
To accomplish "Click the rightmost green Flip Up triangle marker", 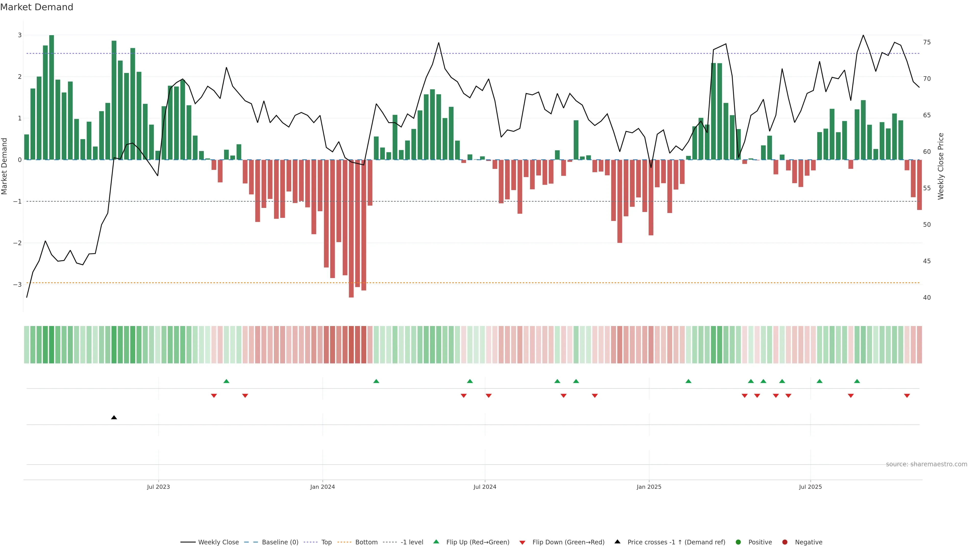I will pyautogui.click(x=857, y=381).
